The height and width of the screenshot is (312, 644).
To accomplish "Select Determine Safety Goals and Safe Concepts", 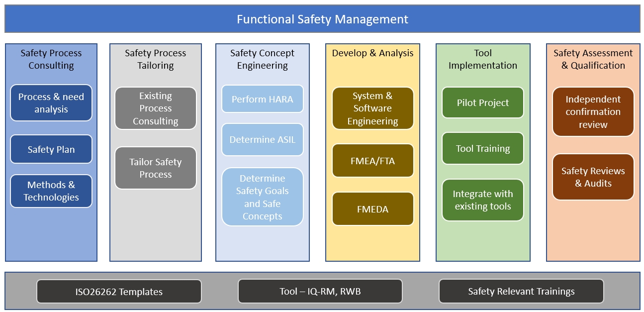I will (263, 197).
